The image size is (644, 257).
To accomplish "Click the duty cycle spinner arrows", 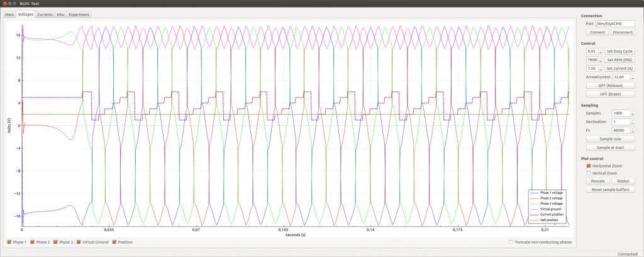I will coord(601,51).
